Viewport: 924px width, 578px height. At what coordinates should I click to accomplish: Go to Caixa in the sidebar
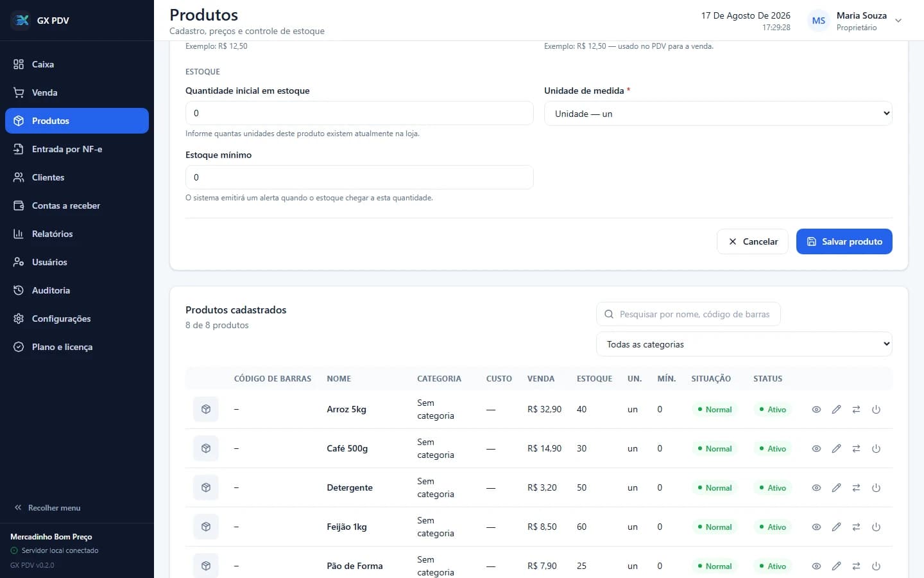tap(77, 64)
